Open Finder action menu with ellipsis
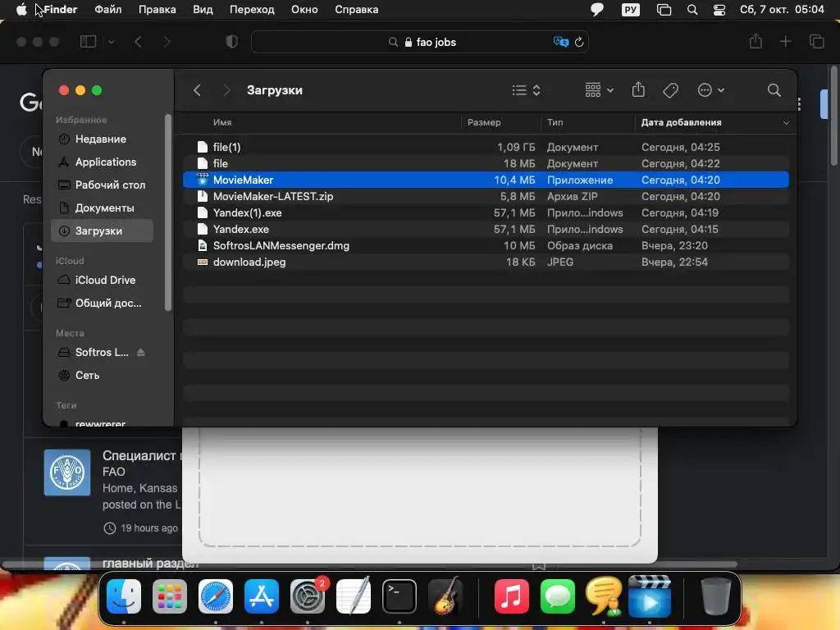This screenshot has height=630, width=840. [x=711, y=90]
